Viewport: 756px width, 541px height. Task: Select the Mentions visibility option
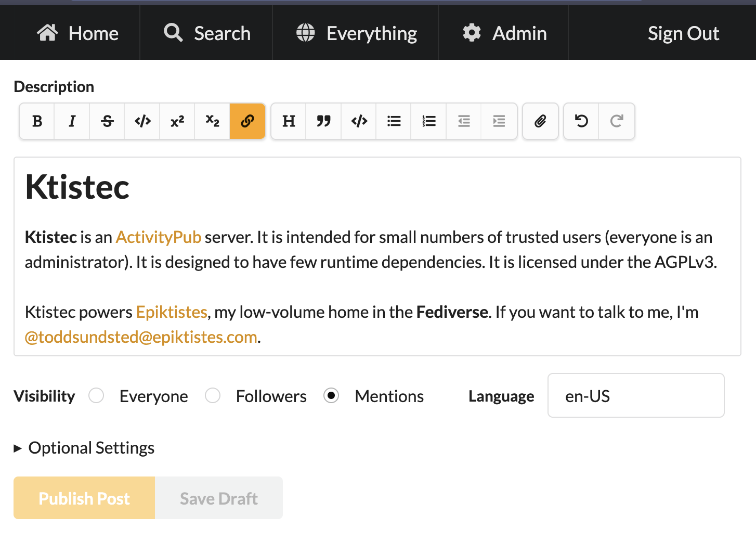point(331,396)
